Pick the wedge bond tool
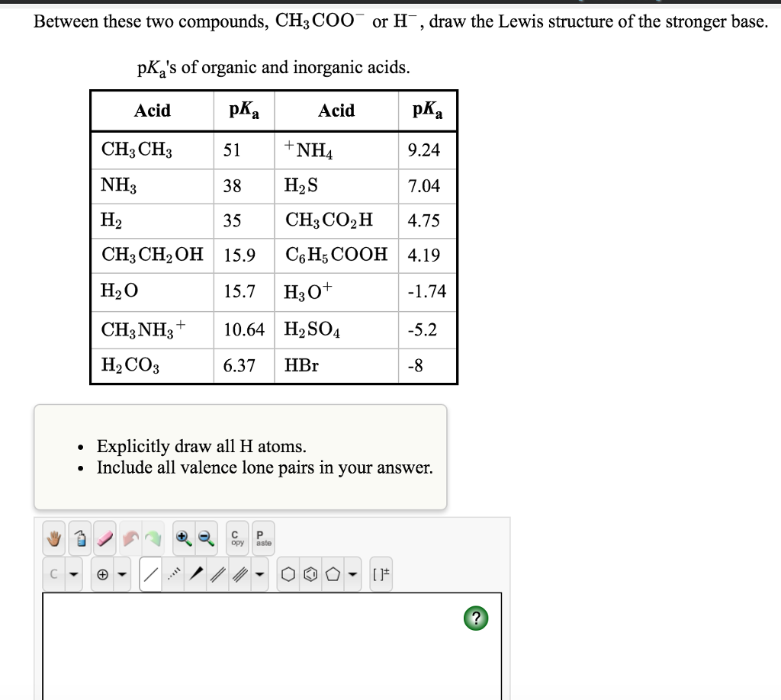Viewport: 781px width, 700px height. (197, 573)
